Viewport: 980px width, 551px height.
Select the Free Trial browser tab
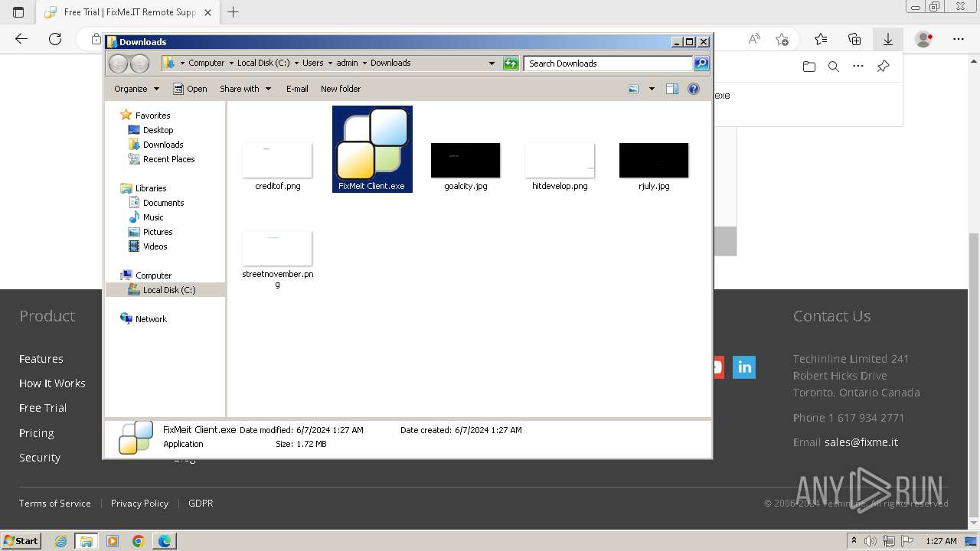pyautogui.click(x=129, y=12)
